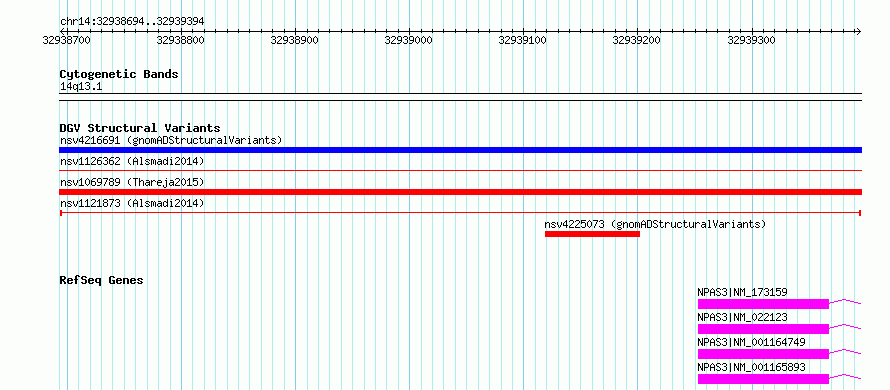Click the left arrowhead of the ruler
Image resolution: width=890 pixels, height=390 pixels.
pyautogui.click(x=62, y=31)
